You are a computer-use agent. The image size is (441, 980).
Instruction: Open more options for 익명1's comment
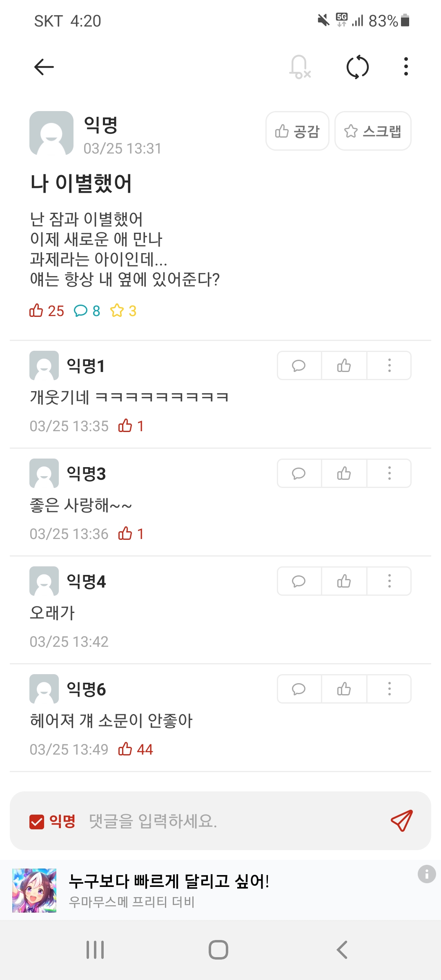point(389,365)
